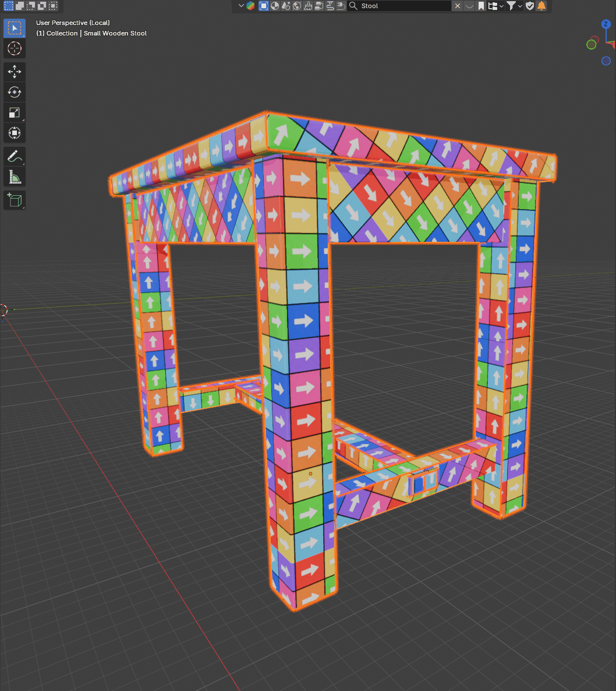The image size is (616, 691).
Task: Enable Subtract selection mode
Action: coord(31,6)
